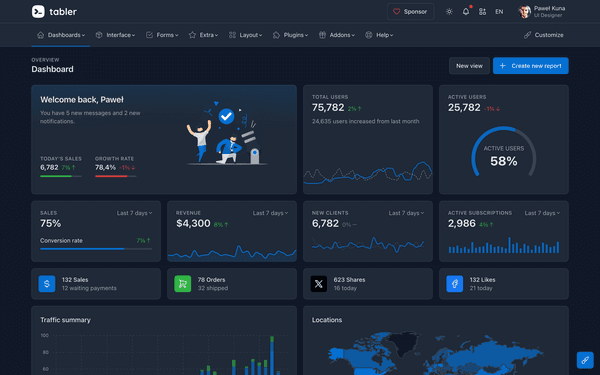
Task: Click the Welcome back, Paweł heading
Action: [82, 100]
